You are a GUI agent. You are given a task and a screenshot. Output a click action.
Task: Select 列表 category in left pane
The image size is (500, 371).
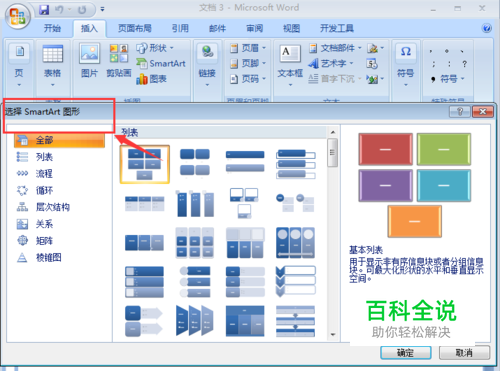coord(59,157)
